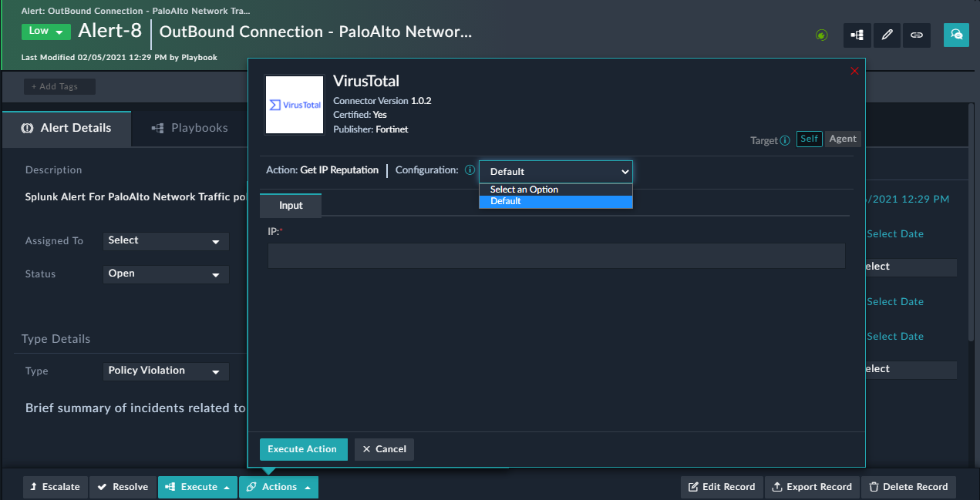
Task: Switch to the Playbooks tab
Action: pos(189,127)
